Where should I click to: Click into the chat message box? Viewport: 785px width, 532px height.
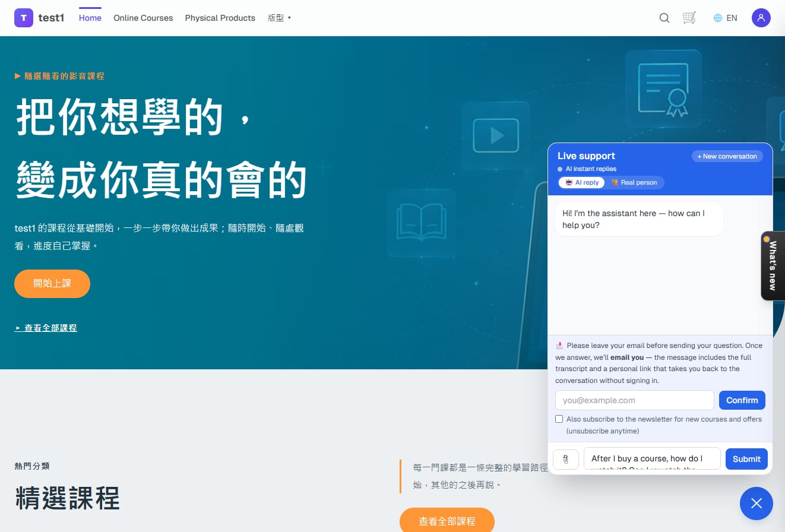(x=652, y=458)
